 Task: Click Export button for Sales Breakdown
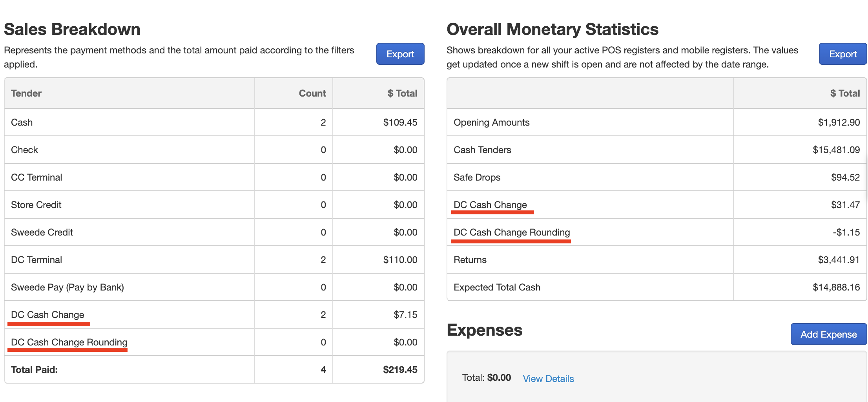400,54
